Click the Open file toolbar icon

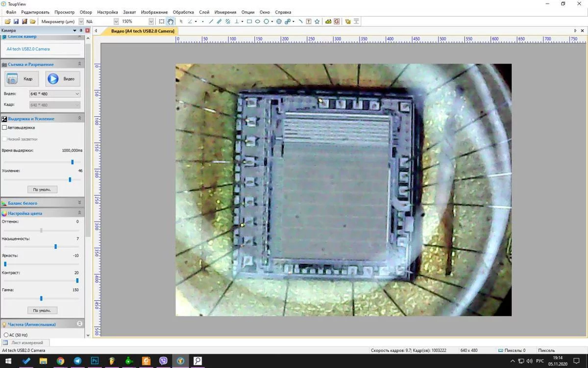coord(7,22)
